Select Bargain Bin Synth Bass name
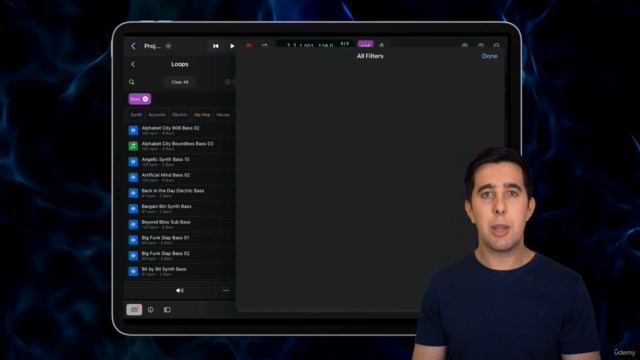This screenshot has width=640, height=360. click(x=166, y=206)
